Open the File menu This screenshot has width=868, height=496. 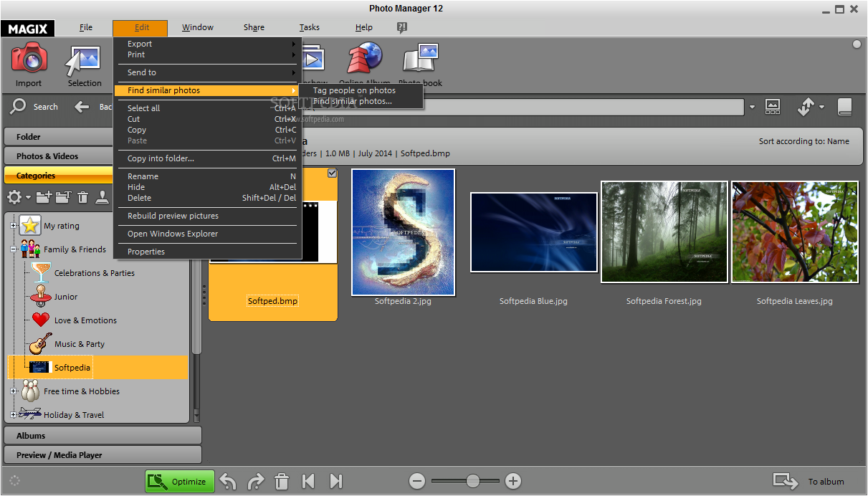[86, 27]
